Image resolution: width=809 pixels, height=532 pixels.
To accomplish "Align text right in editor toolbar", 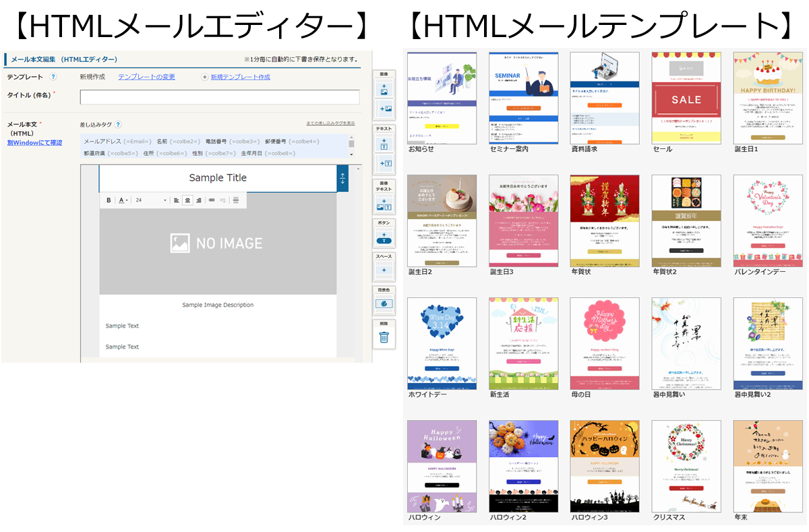I will tap(199, 200).
